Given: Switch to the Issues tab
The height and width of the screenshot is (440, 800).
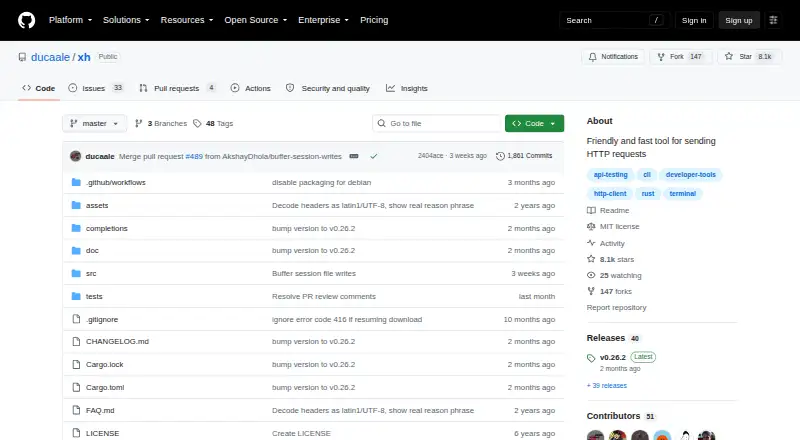Looking at the screenshot, I should (96, 88).
